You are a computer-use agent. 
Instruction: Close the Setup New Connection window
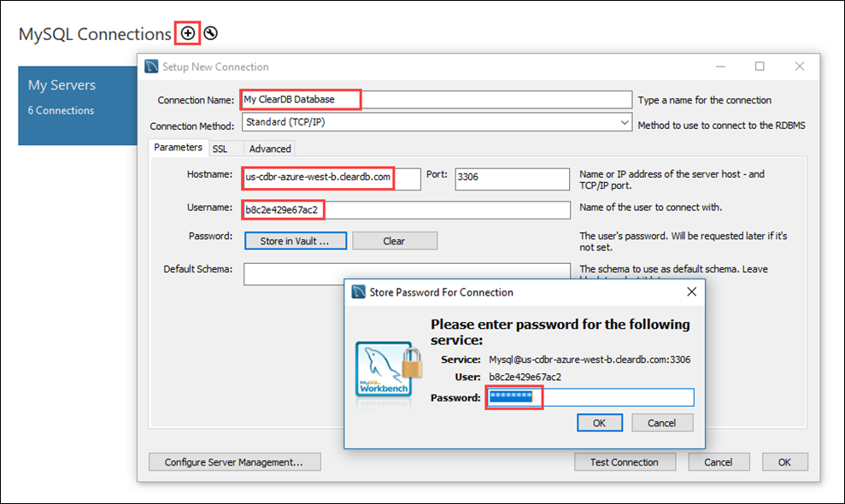tap(800, 67)
